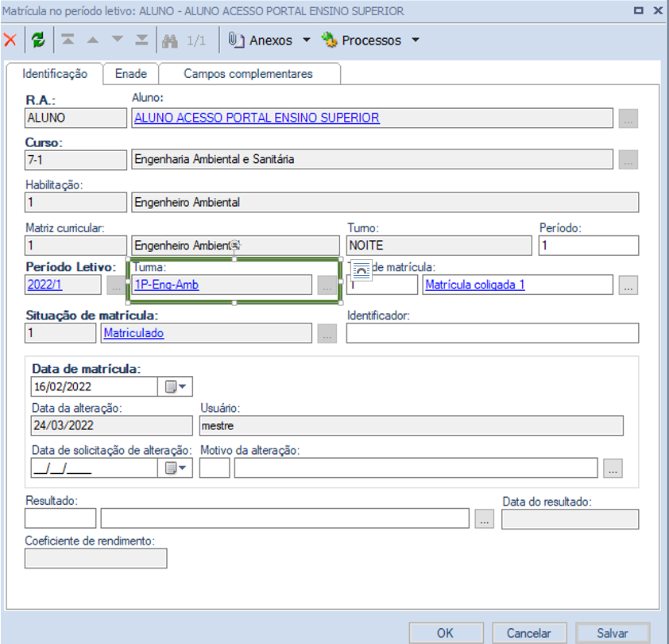Open ALUNO ACESSO PORTAL ENSINO SUPERIOR link
The height and width of the screenshot is (644, 669).
coord(257,118)
